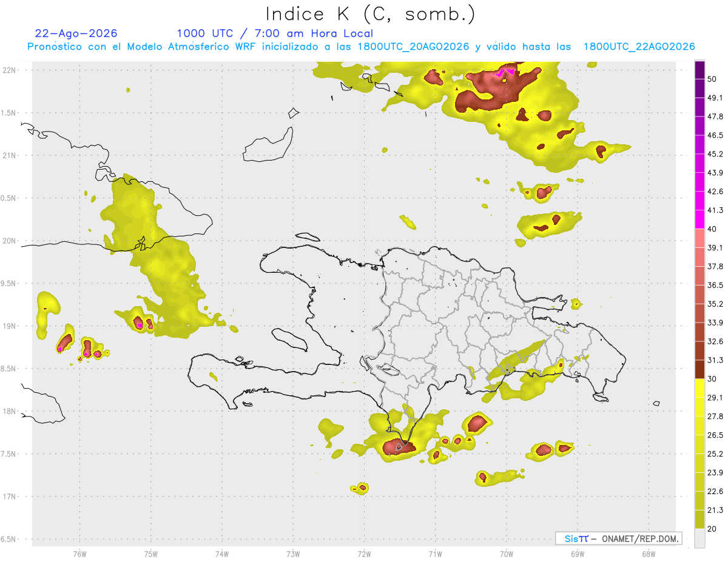Click the '43.9' color bar label
Image resolution: width=728 pixels, height=562 pixels.
tap(715, 173)
